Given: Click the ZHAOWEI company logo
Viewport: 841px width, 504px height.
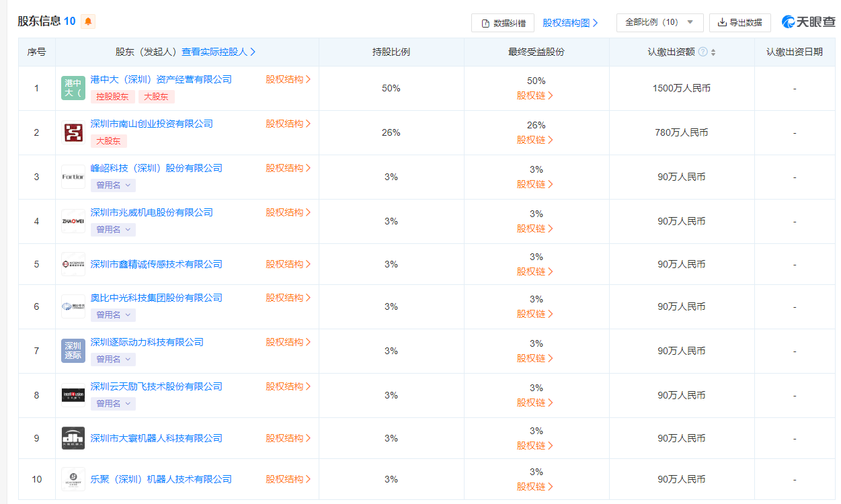Looking at the screenshot, I should (x=73, y=221).
